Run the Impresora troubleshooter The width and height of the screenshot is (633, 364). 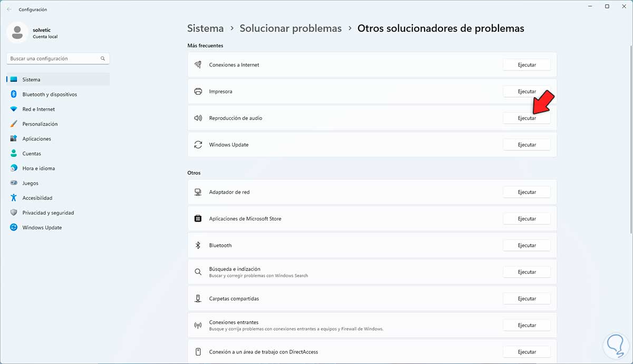526,91
